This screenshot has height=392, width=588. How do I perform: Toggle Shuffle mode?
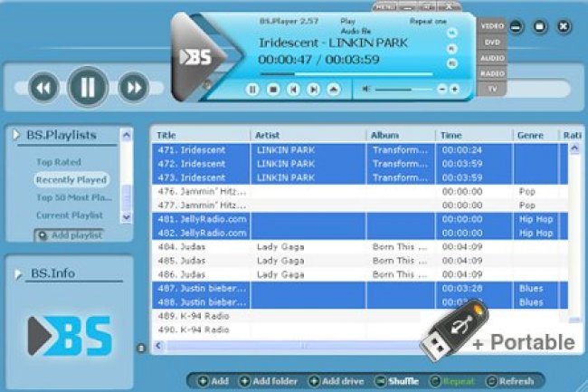pos(397,381)
